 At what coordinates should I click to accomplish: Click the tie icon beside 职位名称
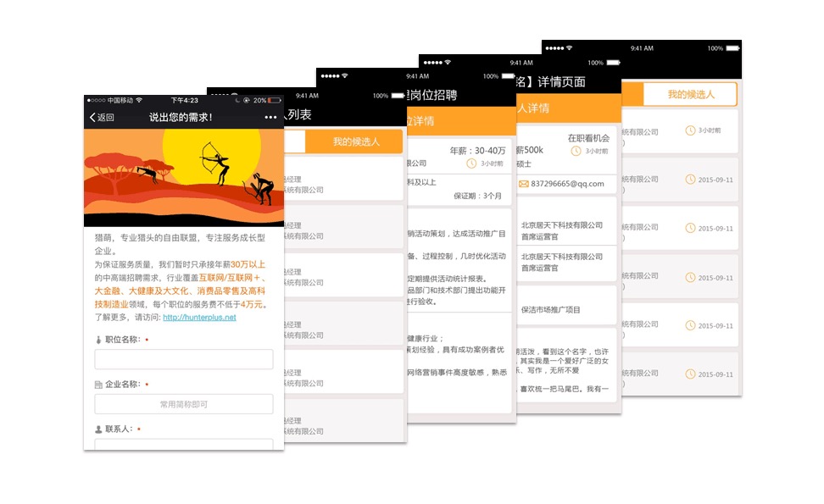pyautogui.click(x=98, y=340)
